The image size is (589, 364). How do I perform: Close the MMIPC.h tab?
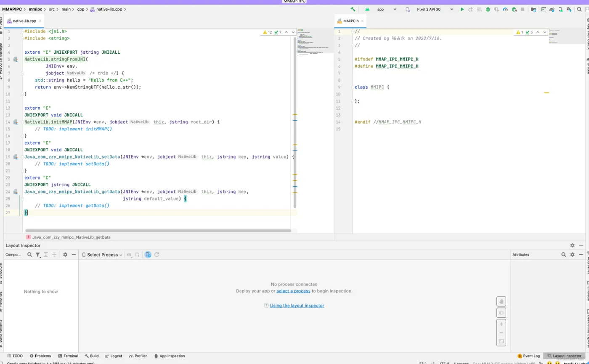coord(363,21)
